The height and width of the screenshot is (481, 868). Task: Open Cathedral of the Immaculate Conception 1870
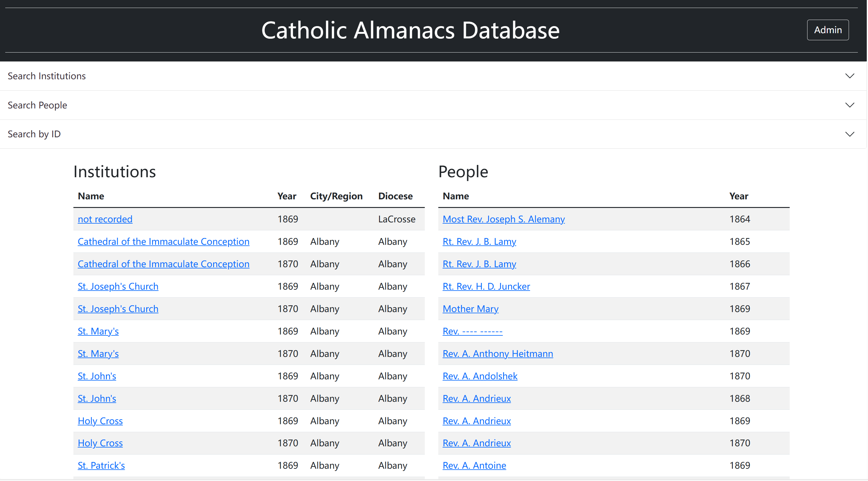(x=163, y=264)
